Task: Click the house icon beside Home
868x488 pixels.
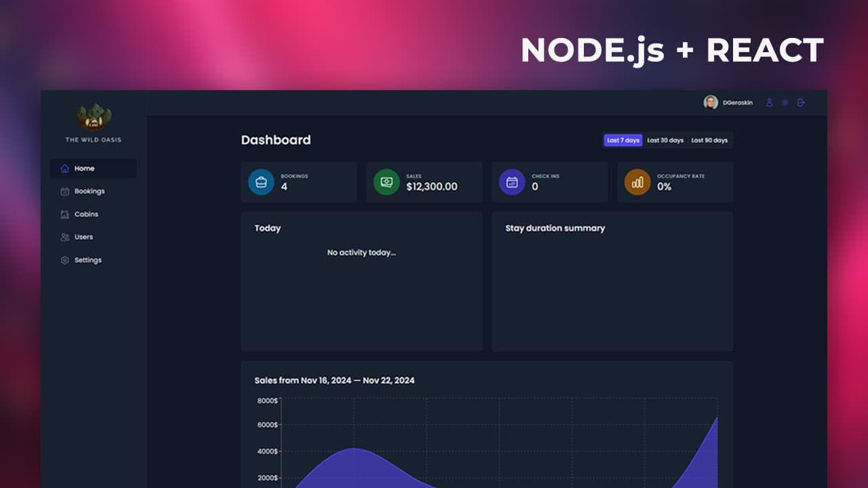Action: click(65, 168)
